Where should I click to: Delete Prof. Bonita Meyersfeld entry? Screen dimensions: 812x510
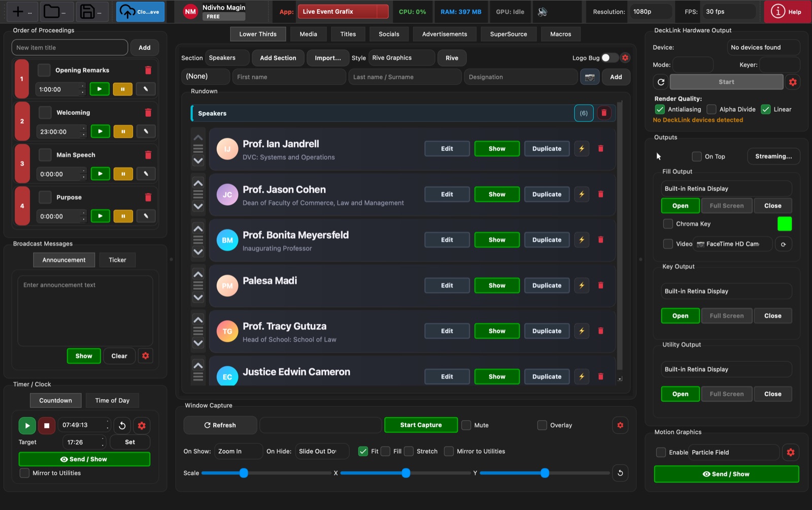tap(601, 240)
